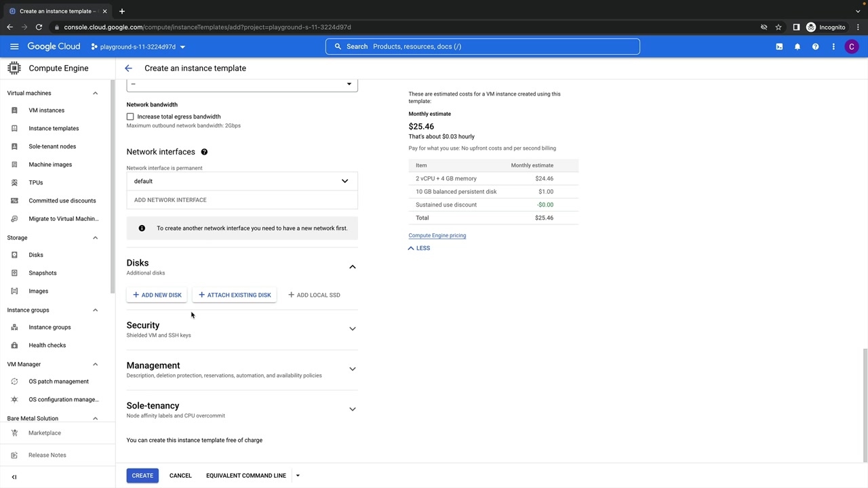The height and width of the screenshot is (488, 868).
Task: Click the Network interfaces help icon
Action: (x=204, y=152)
